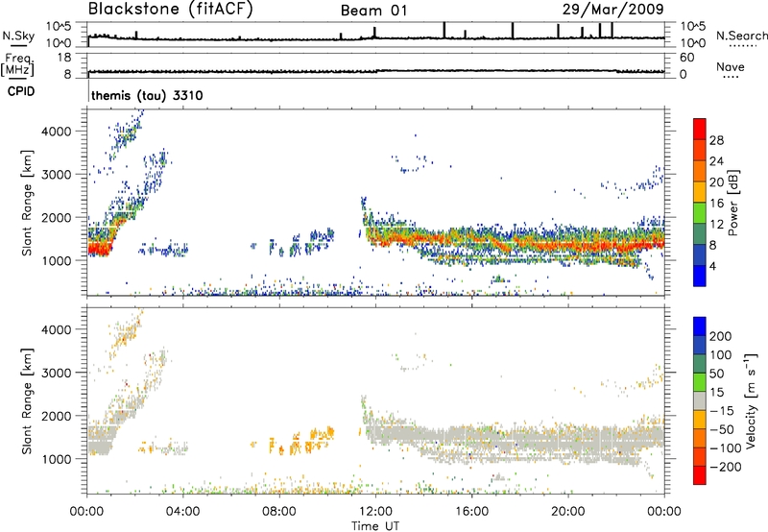This screenshot has width=768, height=532.
Task: Pick the yellow segment of power colorbar
Action: [x=700, y=192]
